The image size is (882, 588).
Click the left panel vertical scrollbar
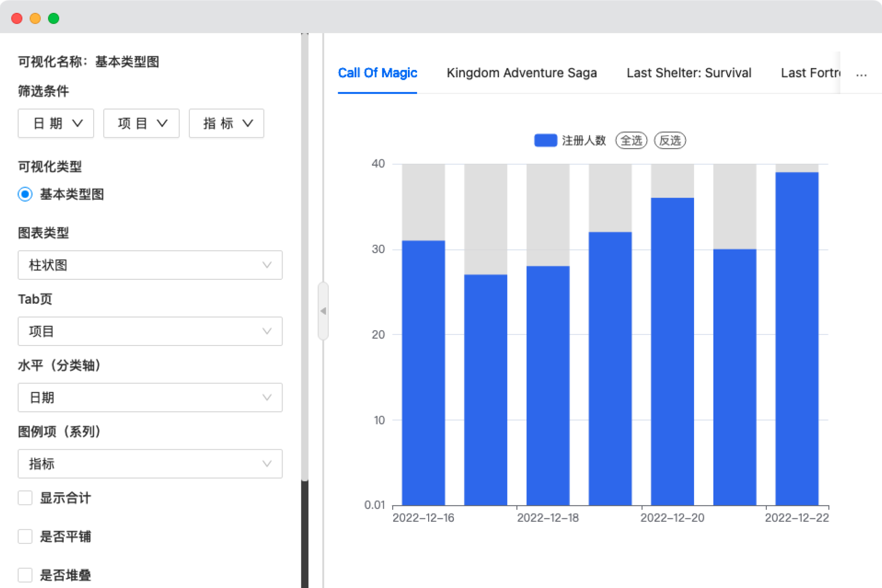(305, 257)
